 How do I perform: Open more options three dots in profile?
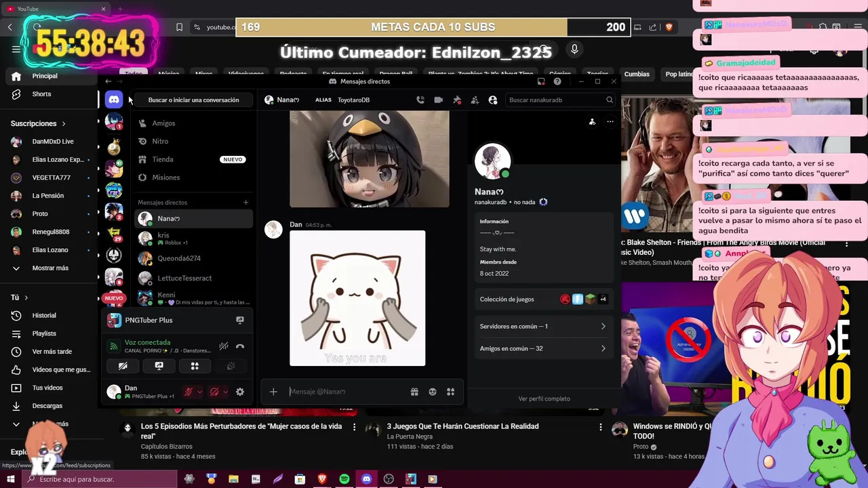coord(610,122)
